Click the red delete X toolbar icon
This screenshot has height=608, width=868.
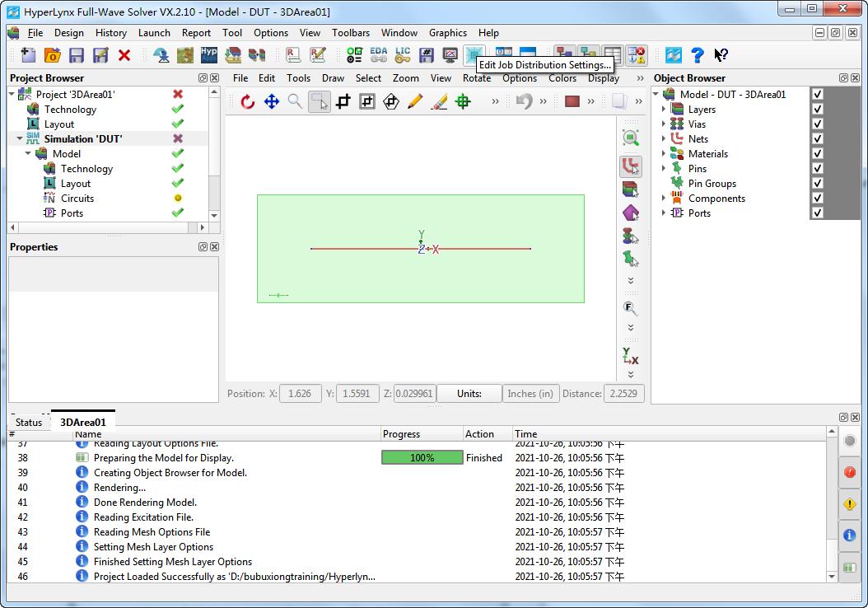(124, 55)
